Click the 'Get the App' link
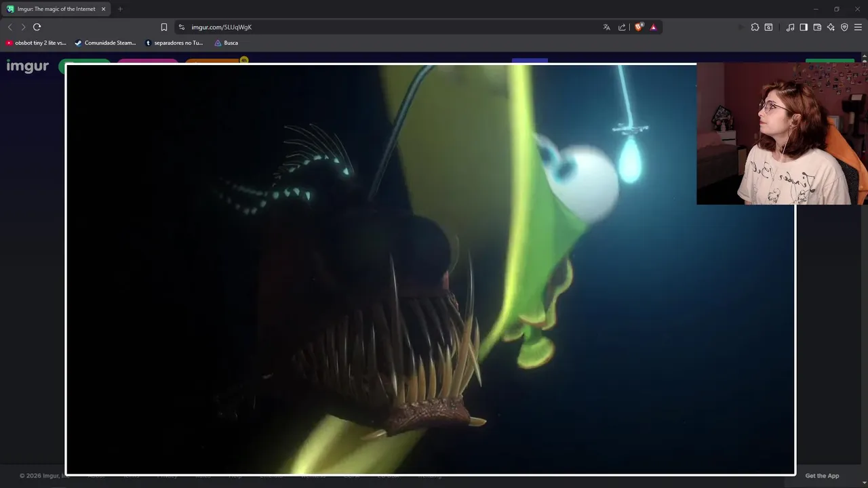868x488 pixels. (x=822, y=476)
